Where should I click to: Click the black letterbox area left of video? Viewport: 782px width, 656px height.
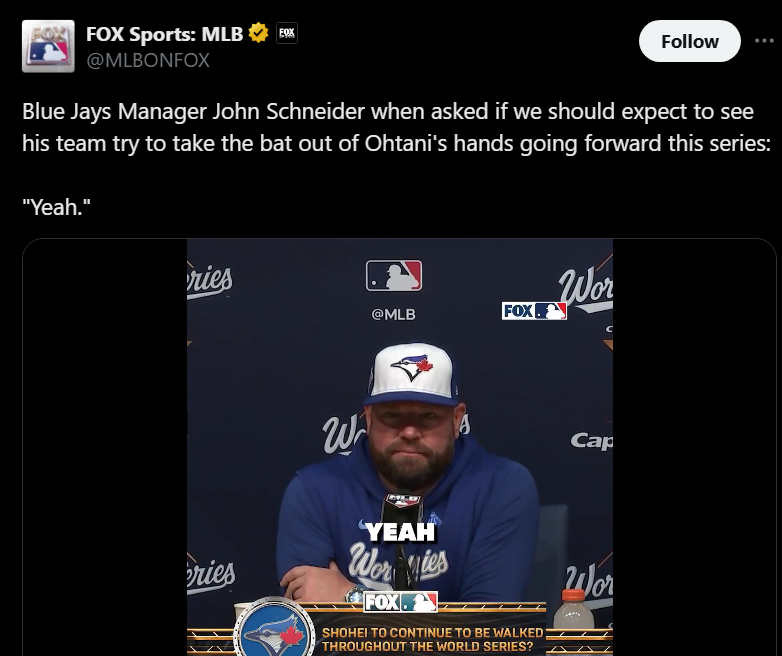pos(105,447)
